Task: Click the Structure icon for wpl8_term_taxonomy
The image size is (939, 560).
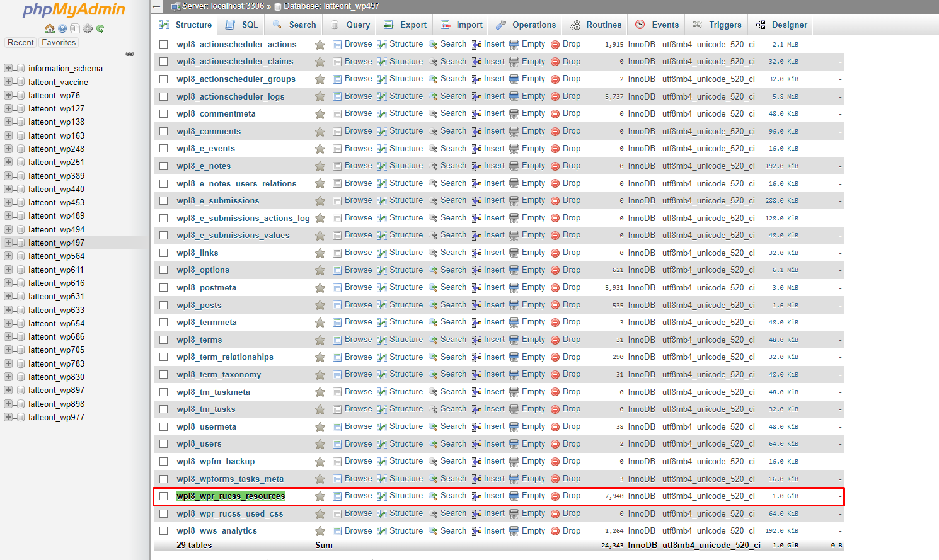Action: [x=382, y=374]
